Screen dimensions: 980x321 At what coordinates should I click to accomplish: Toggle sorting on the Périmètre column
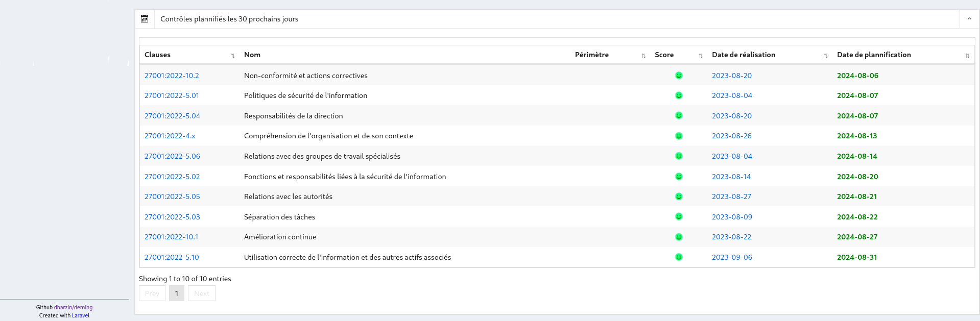[643, 55]
